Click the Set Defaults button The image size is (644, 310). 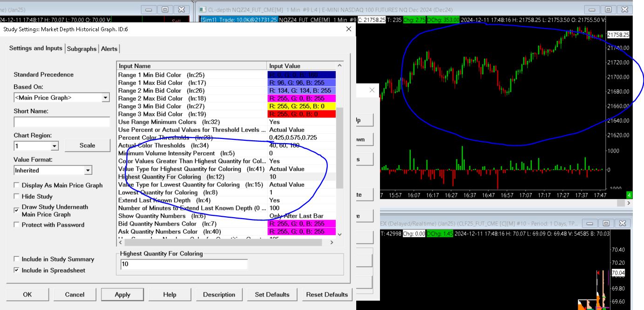tap(272, 295)
